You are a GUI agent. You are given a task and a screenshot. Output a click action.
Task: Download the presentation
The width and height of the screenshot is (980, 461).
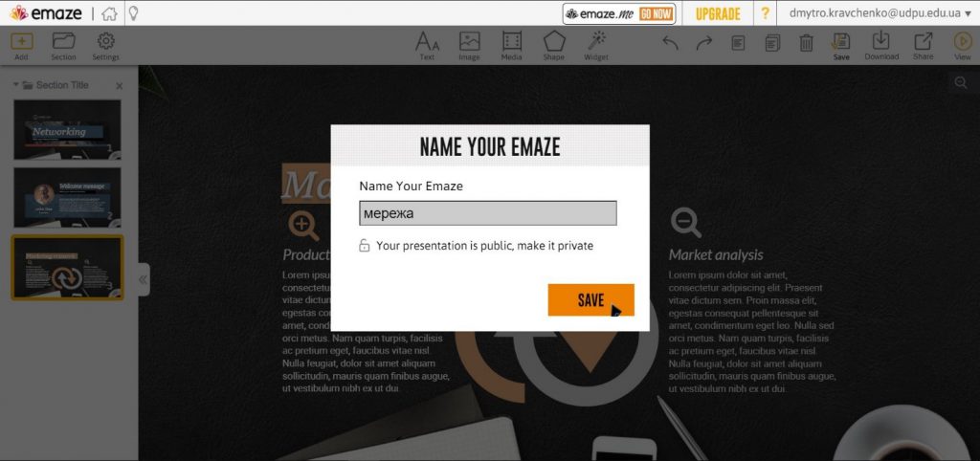[x=881, y=47]
